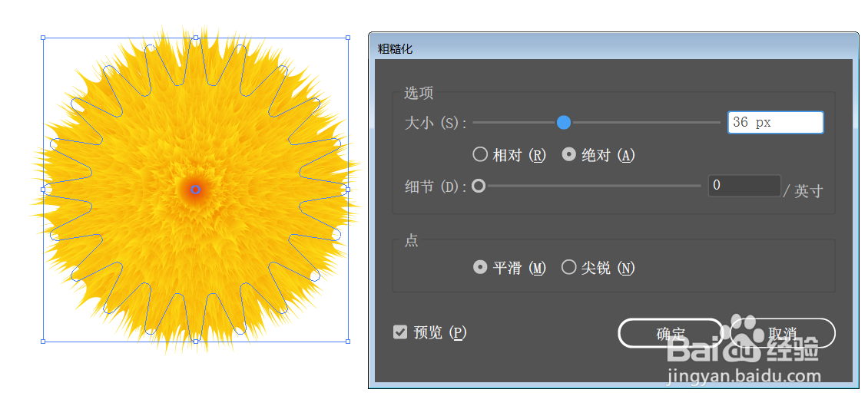Click the left-middle bounding box handle

(x=43, y=189)
